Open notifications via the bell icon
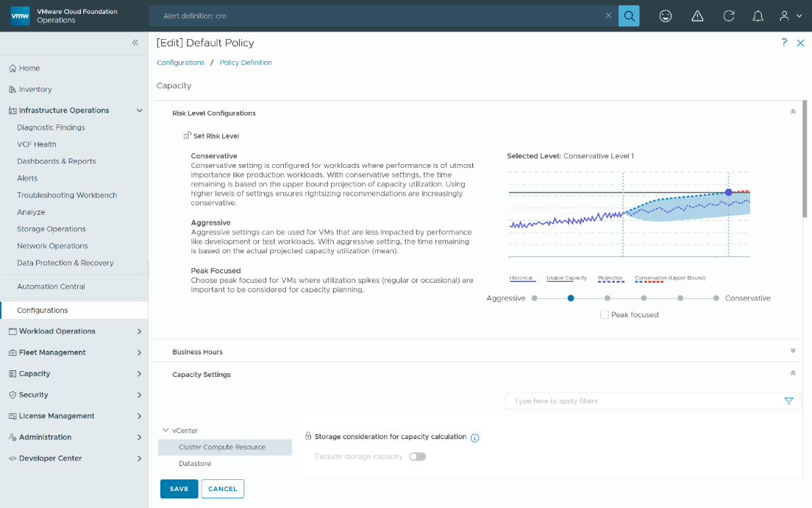Viewport: 812px width, 508px height. point(758,15)
